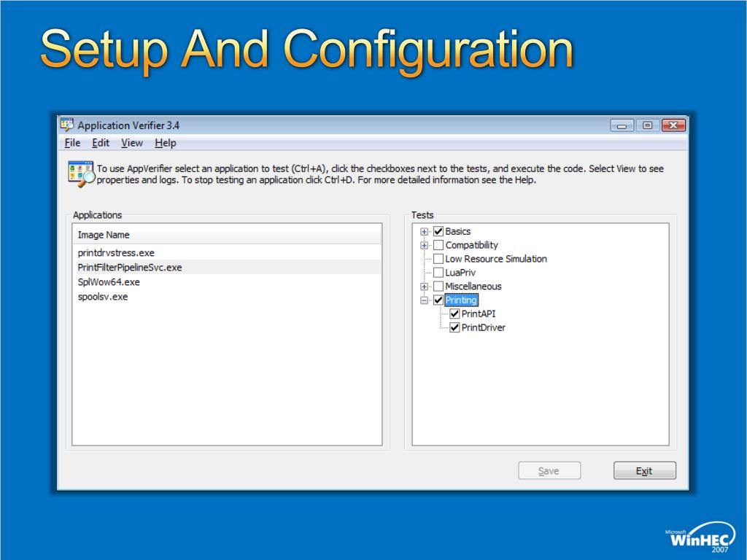
Task: Click the Image Name column header
Action: point(227,235)
